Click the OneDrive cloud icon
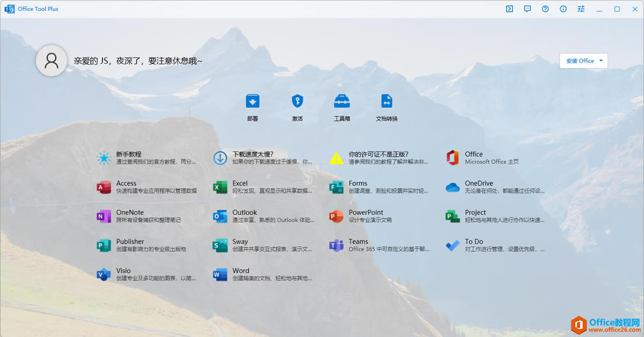Image resolution: width=644 pixels, height=337 pixels. [x=452, y=187]
